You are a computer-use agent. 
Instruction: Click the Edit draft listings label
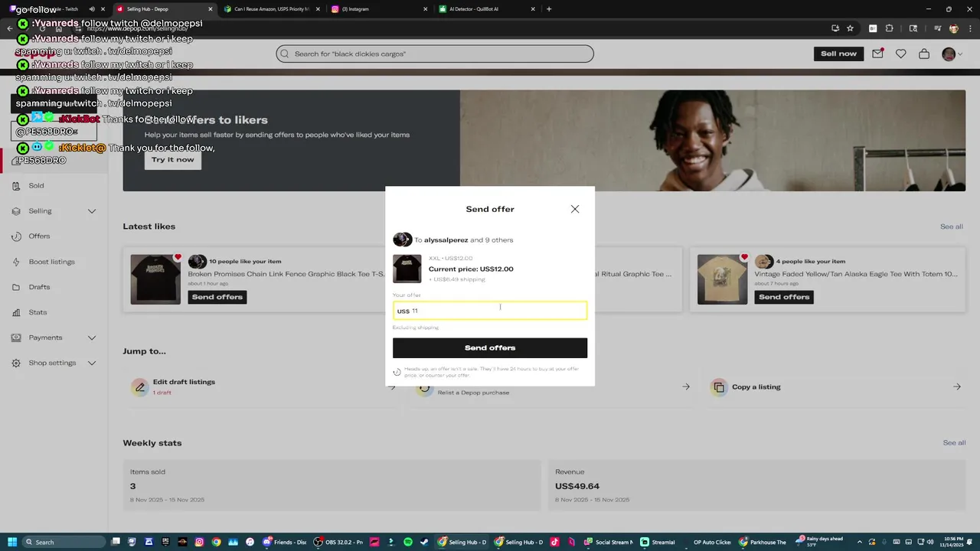point(184,382)
